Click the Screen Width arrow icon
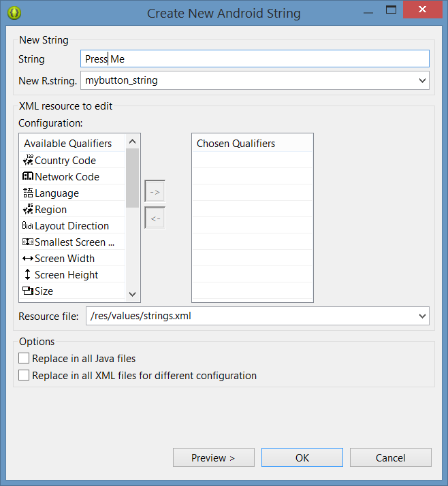448x486 pixels. 28,258
